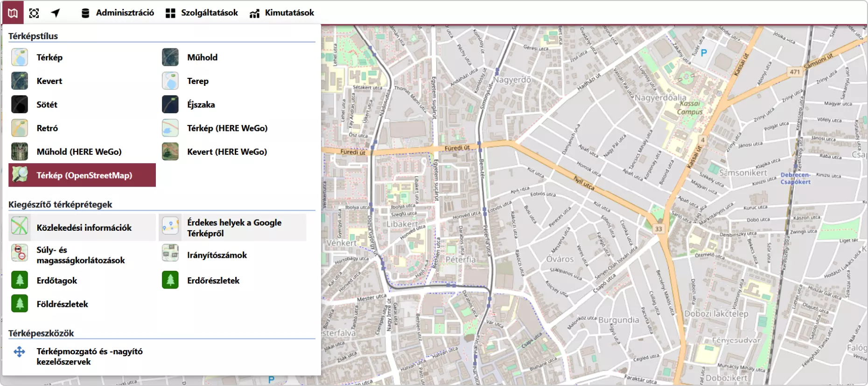Screen dimensions: 868x386
Task: Toggle the Erdőrészletek layer tree icon
Action: pos(170,280)
